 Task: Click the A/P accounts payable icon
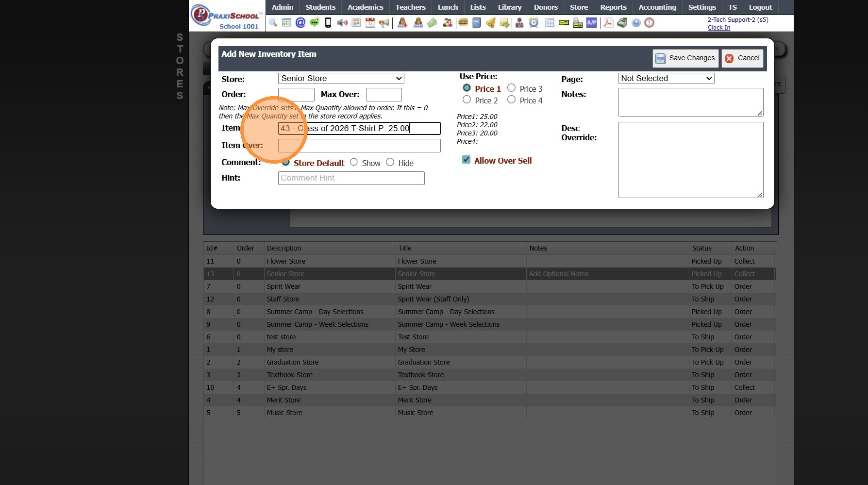pos(592,23)
